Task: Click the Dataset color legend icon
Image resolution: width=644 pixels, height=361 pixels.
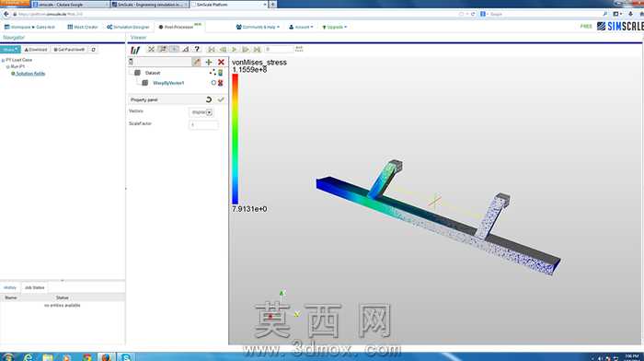Action: 221,73
